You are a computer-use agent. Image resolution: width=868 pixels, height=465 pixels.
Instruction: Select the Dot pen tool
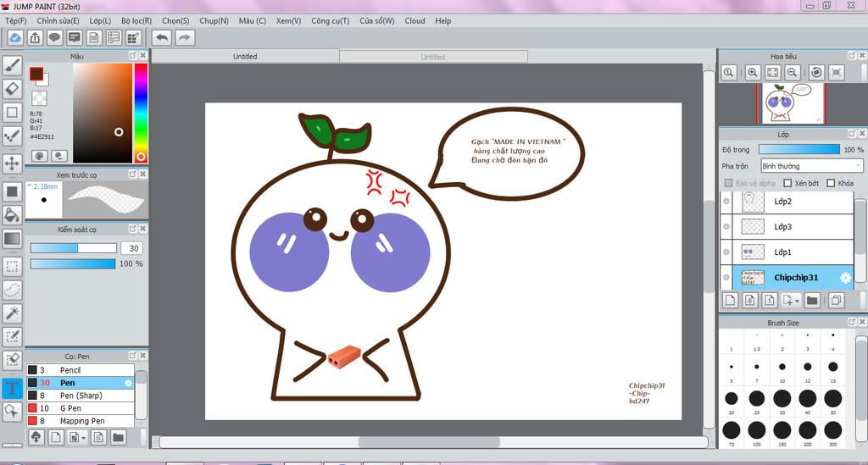coord(12,136)
